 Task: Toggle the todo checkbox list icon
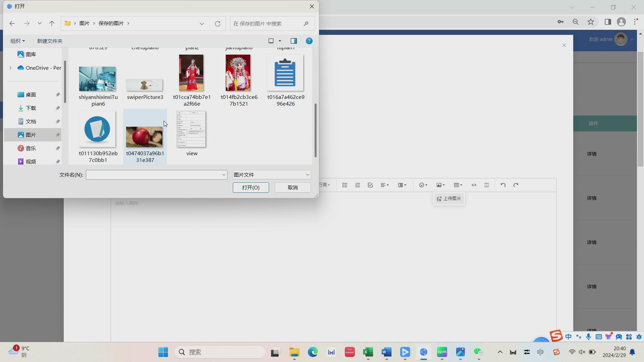[x=370, y=185]
